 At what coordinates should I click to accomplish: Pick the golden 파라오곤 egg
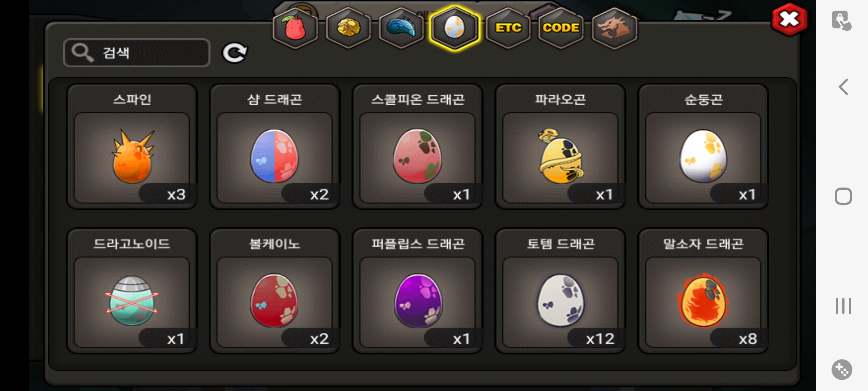[561, 147]
